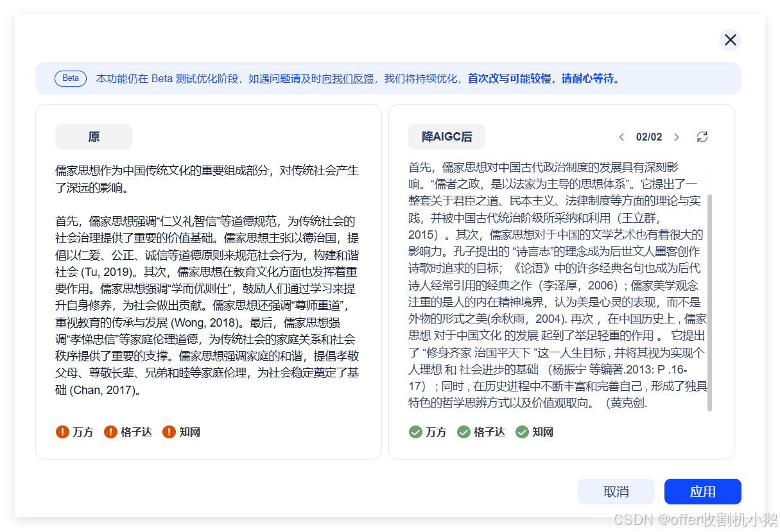
Task: Check the 知网 detection status label
Action: (189, 432)
